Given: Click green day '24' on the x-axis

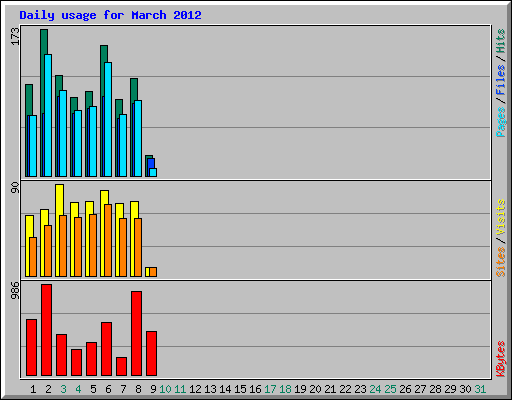Looking at the screenshot, I should click(x=375, y=389).
